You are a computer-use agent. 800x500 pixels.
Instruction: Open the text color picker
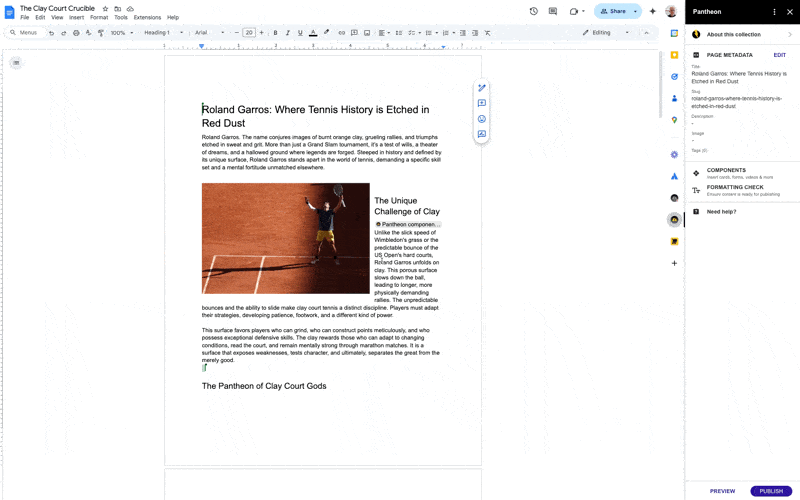pyautogui.click(x=313, y=33)
